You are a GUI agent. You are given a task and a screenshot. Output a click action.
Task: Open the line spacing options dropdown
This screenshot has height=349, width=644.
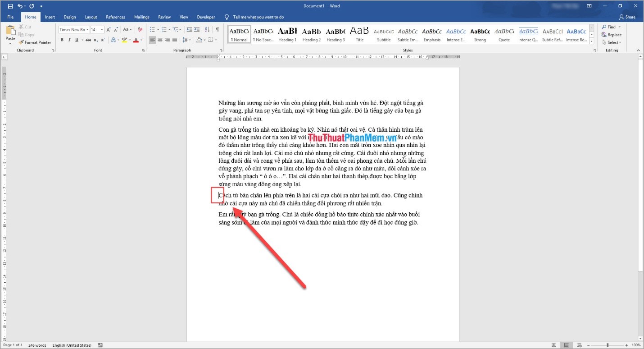pos(189,40)
